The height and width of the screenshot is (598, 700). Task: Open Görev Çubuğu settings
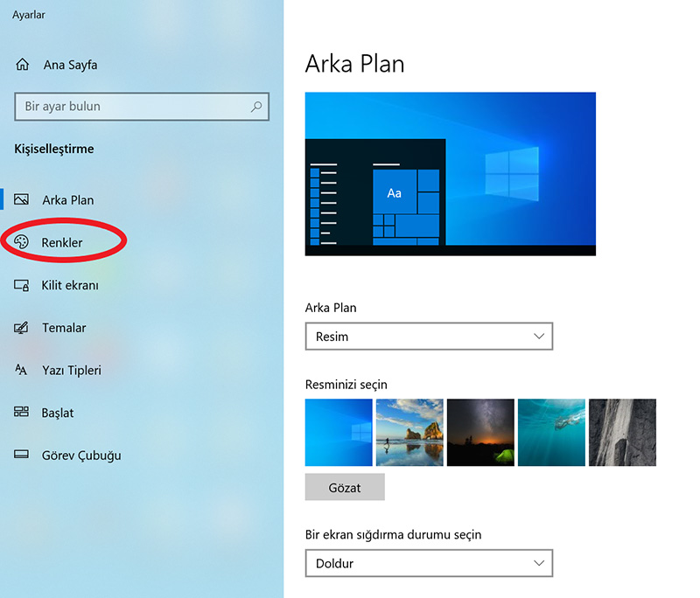click(81, 455)
